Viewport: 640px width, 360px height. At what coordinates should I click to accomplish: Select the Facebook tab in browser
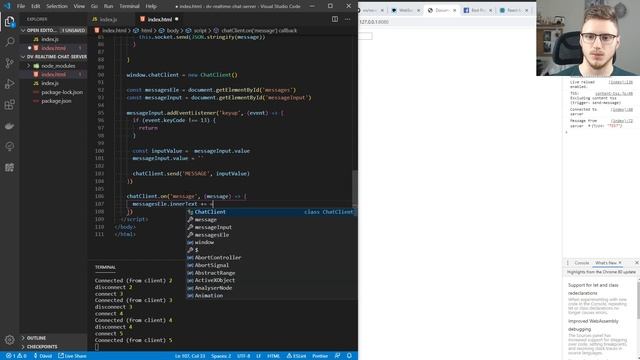click(x=477, y=10)
